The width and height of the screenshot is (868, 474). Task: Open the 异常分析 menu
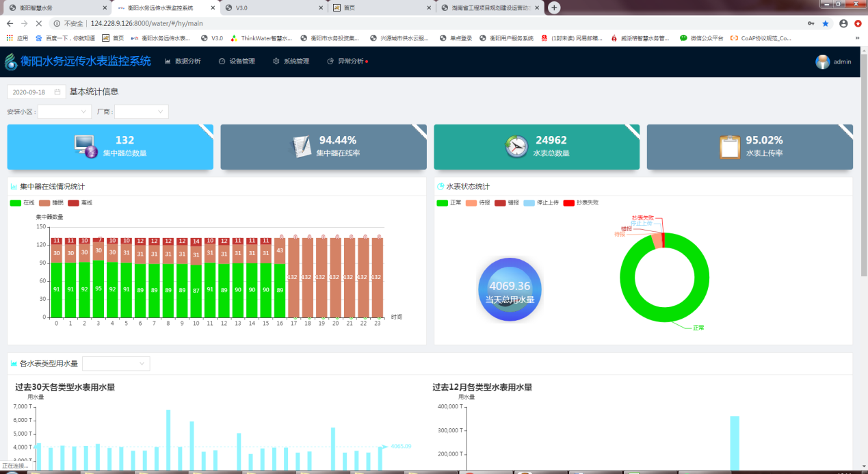point(347,62)
